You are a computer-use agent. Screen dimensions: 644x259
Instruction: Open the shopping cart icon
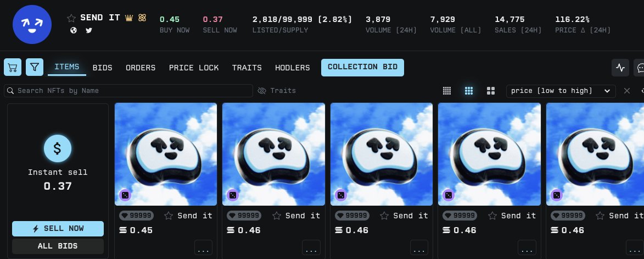[13, 68]
